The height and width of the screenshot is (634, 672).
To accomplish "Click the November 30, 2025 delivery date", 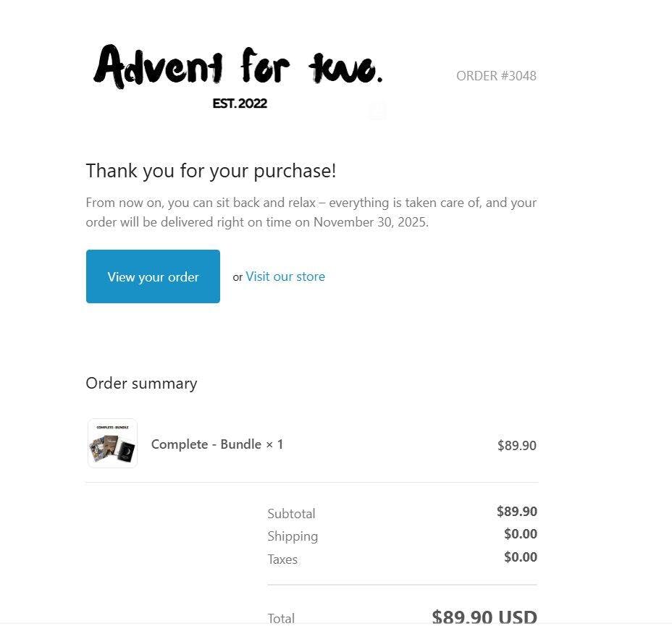I will 370,222.
